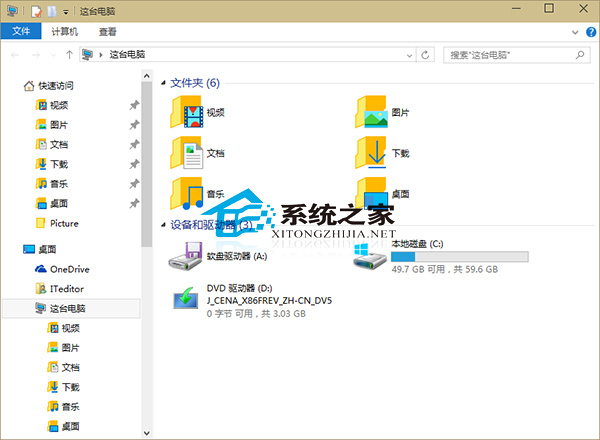Click the navigation pane scrollbar thumb
Screen dimensions: 600x440
tap(147, 165)
